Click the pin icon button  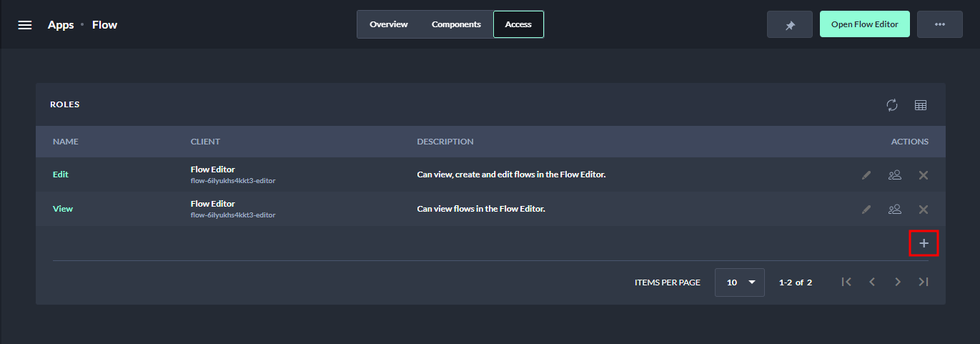790,25
